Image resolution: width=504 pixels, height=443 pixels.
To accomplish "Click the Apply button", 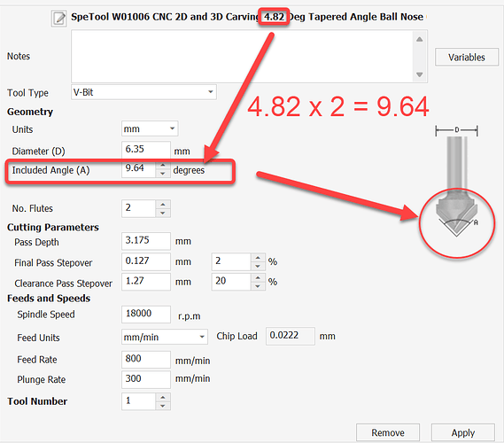I will (463, 432).
